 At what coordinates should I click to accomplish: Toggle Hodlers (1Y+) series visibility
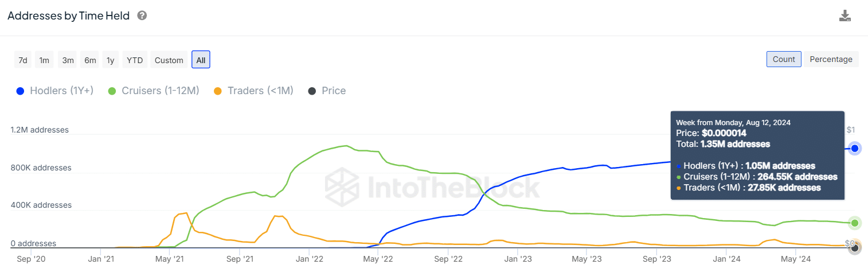pyautogui.click(x=61, y=91)
